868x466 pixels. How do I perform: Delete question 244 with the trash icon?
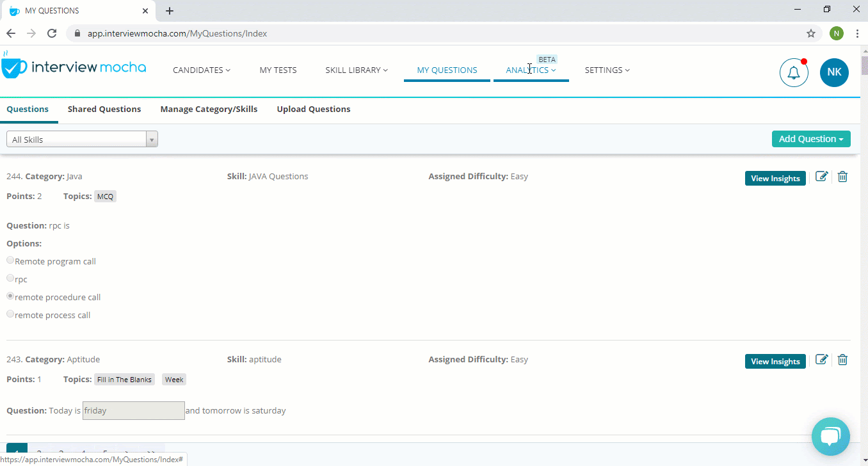click(842, 177)
